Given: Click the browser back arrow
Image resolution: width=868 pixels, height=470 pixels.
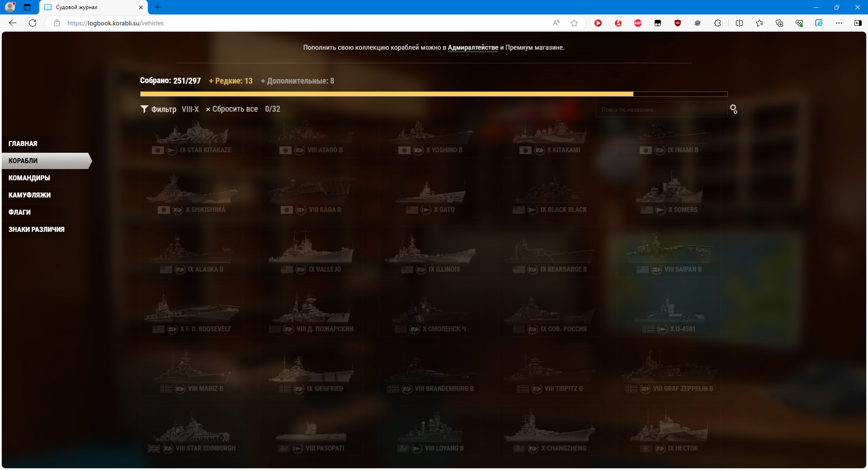Looking at the screenshot, I should pos(13,23).
